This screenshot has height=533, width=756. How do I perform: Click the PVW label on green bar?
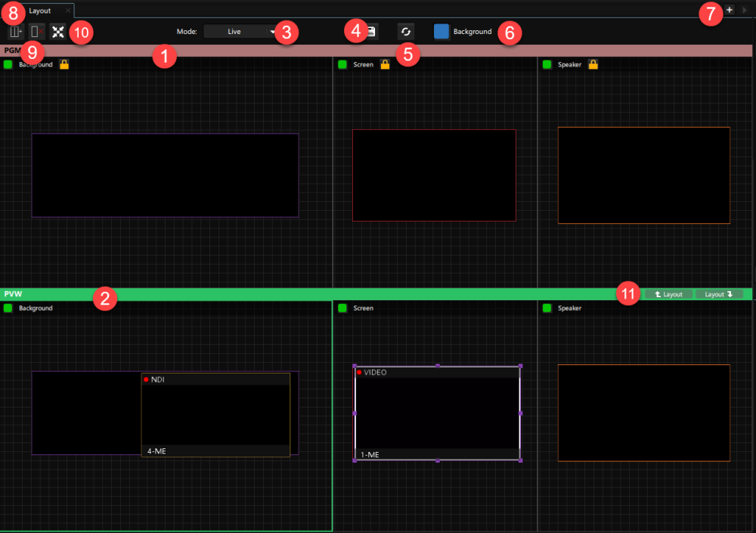pyautogui.click(x=13, y=294)
